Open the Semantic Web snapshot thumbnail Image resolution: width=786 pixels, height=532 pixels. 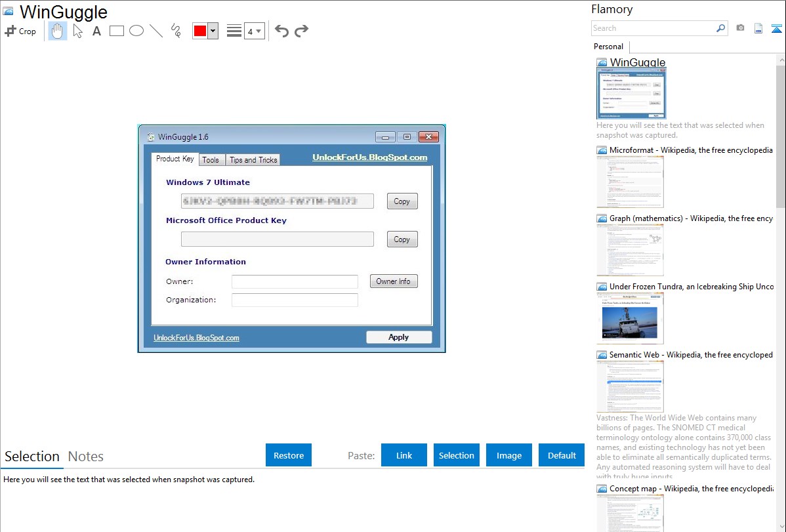630,386
